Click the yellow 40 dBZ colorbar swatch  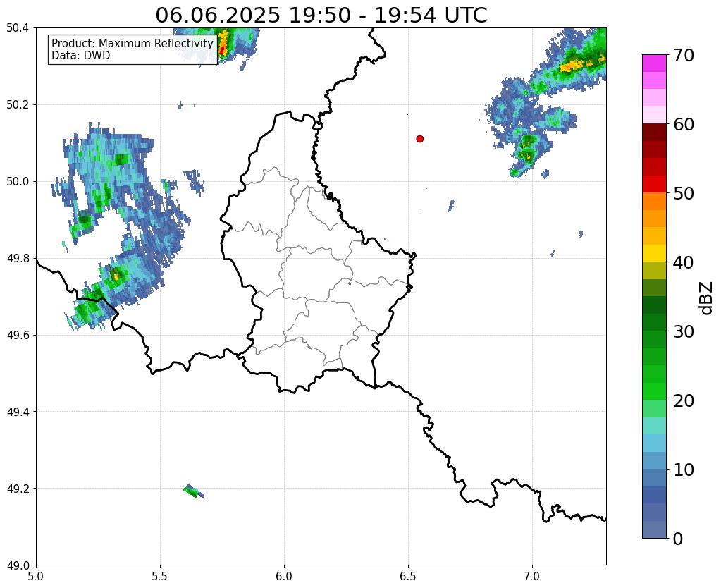(654, 254)
